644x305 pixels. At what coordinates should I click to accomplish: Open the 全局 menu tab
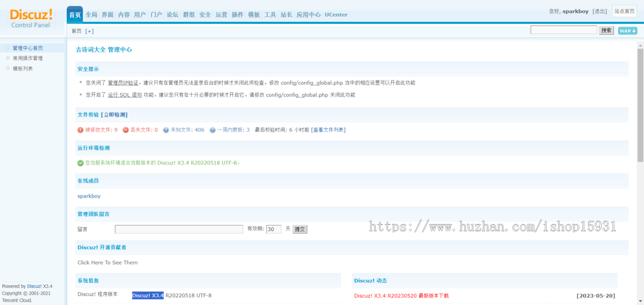click(x=91, y=14)
